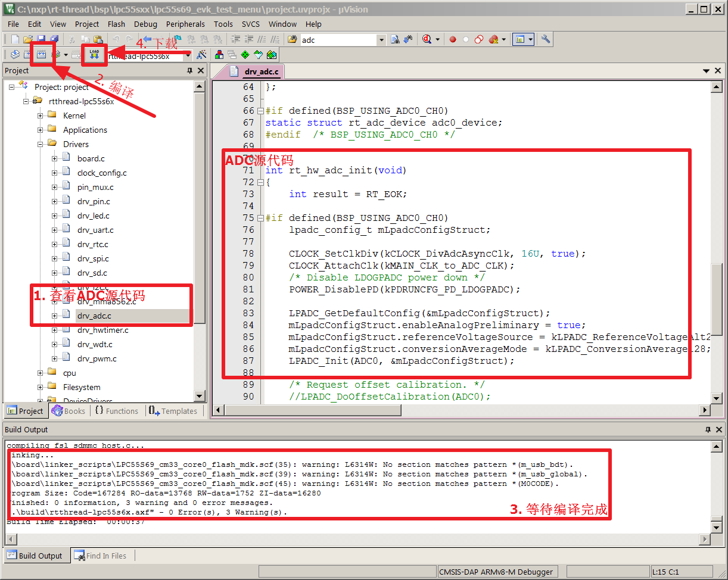Open the Pack Installer icon
The image size is (728, 580).
(x=272, y=55)
